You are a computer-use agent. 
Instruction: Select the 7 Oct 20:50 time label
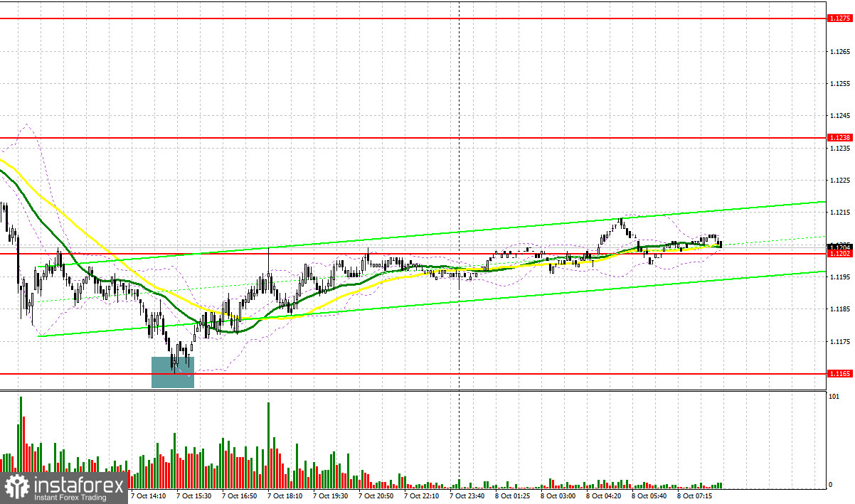[x=375, y=495]
